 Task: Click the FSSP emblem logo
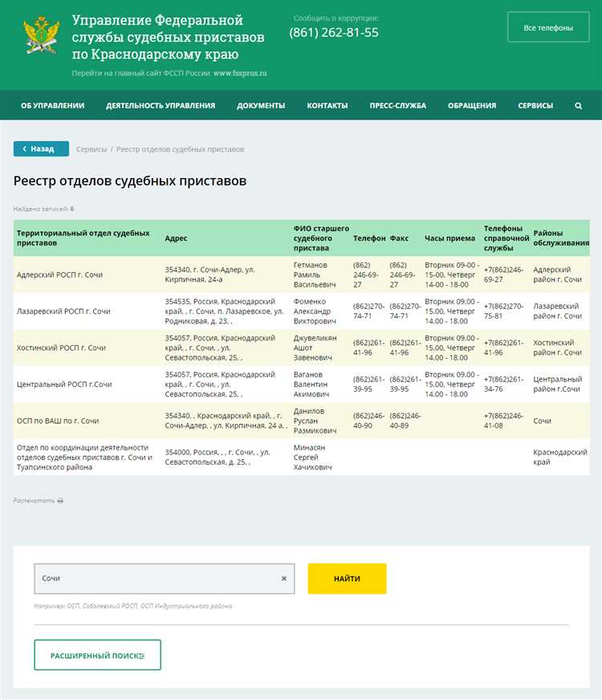[41, 34]
